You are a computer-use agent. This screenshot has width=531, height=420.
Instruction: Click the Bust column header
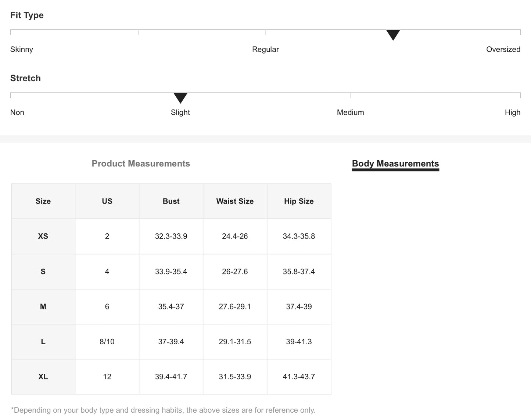pyautogui.click(x=171, y=201)
